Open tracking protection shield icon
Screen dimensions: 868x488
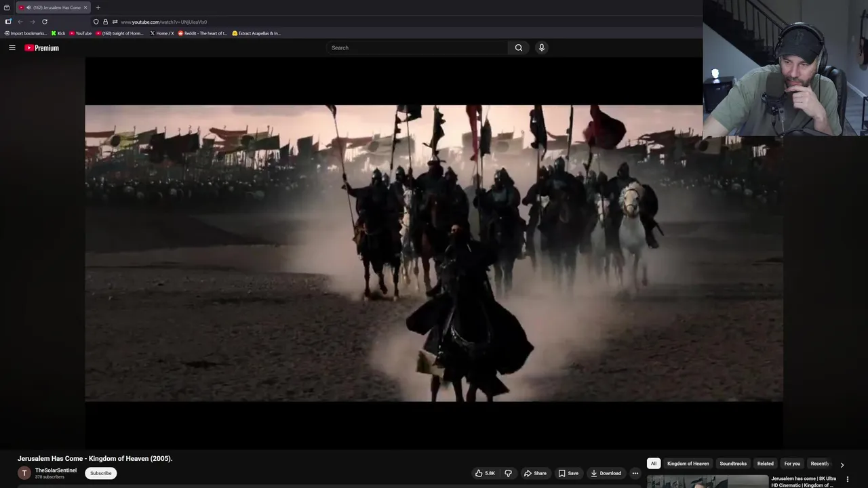coord(96,22)
